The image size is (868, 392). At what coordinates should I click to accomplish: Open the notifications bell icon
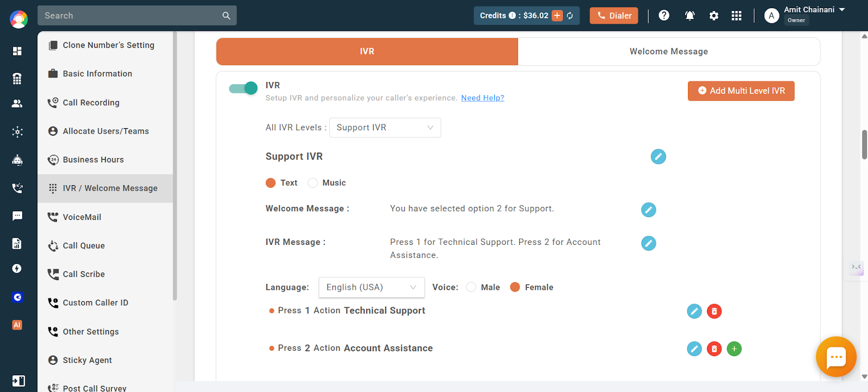click(x=690, y=16)
